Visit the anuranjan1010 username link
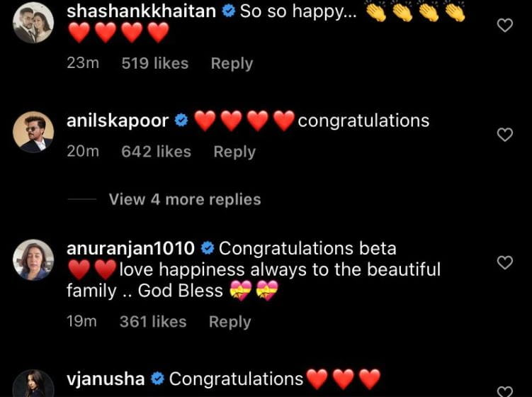532x397 pixels. (130, 249)
